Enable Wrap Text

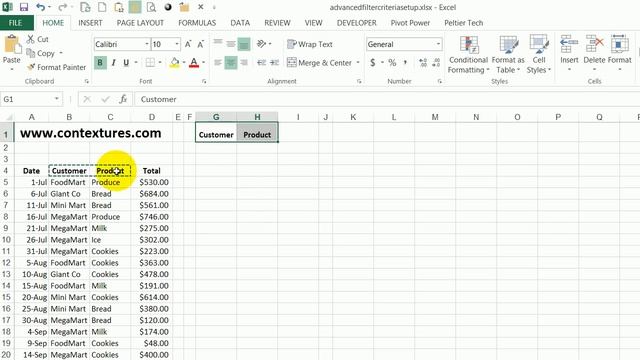point(310,44)
